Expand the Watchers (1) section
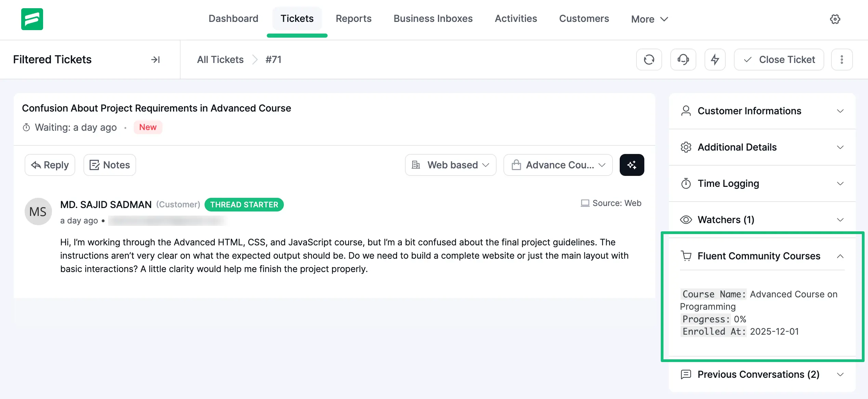Image resolution: width=868 pixels, height=399 pixels. pos(762,220)
